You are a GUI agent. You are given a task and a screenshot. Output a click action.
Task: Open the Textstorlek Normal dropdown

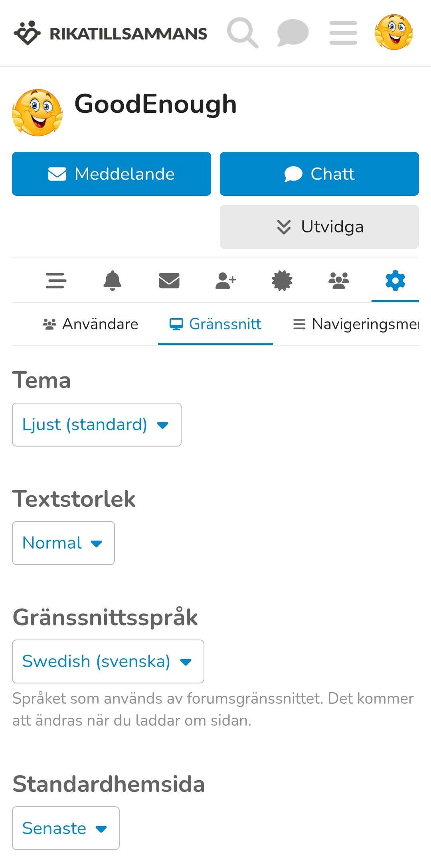[63, 543]
